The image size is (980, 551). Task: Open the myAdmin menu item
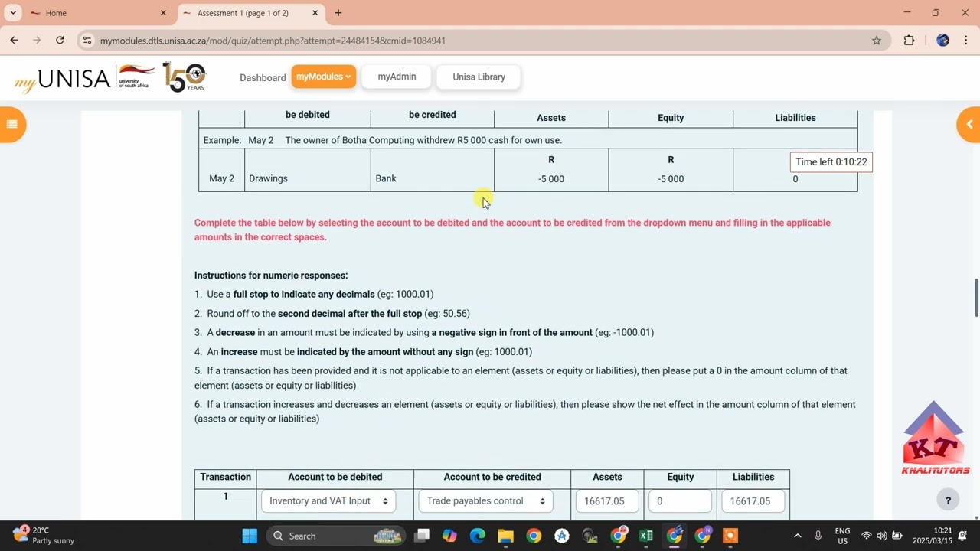coord(397,77)
